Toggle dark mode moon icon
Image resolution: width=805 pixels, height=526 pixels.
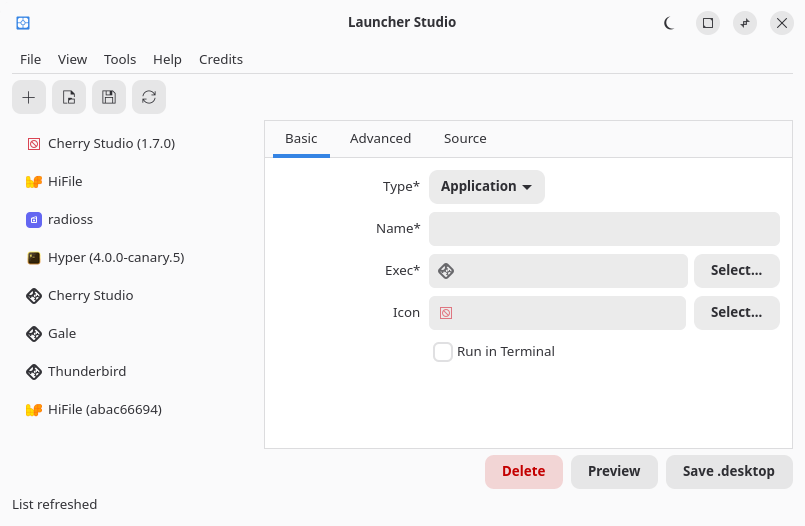click(x=669, y=23)
